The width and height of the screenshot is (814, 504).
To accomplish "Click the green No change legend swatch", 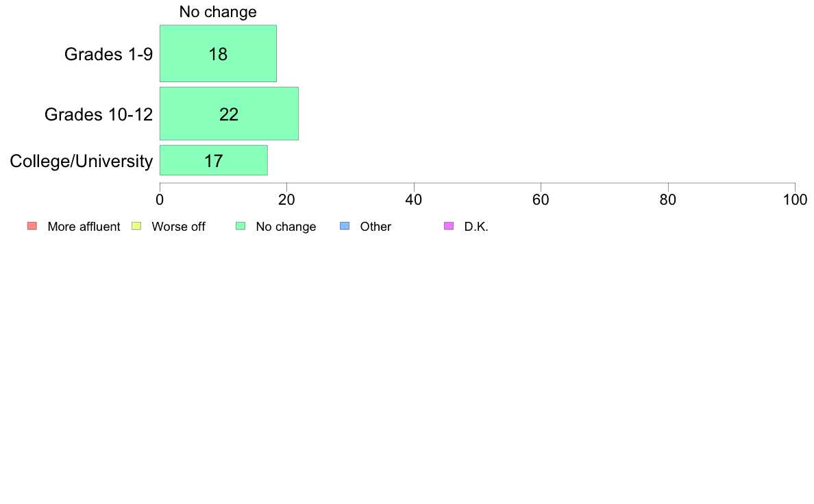I will 241,226.
